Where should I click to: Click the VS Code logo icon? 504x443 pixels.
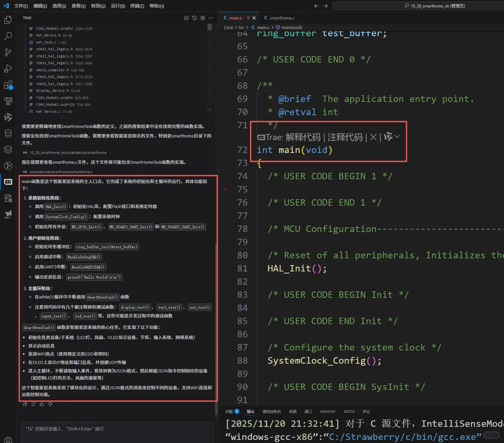[6, 6]
